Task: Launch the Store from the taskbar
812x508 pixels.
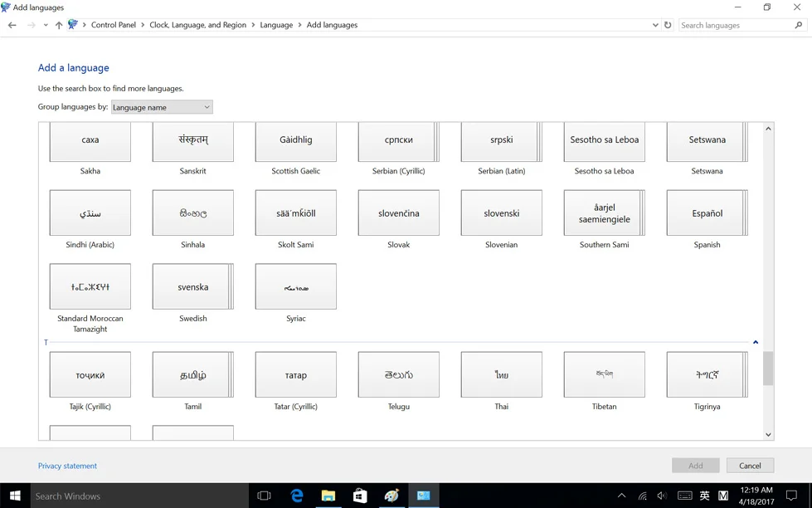Action: (x=360, y=496)
